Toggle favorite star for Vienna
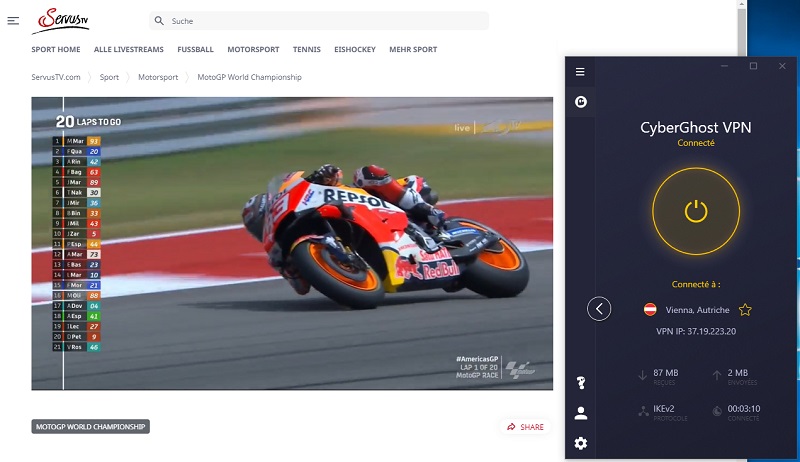 coord(745,310)
